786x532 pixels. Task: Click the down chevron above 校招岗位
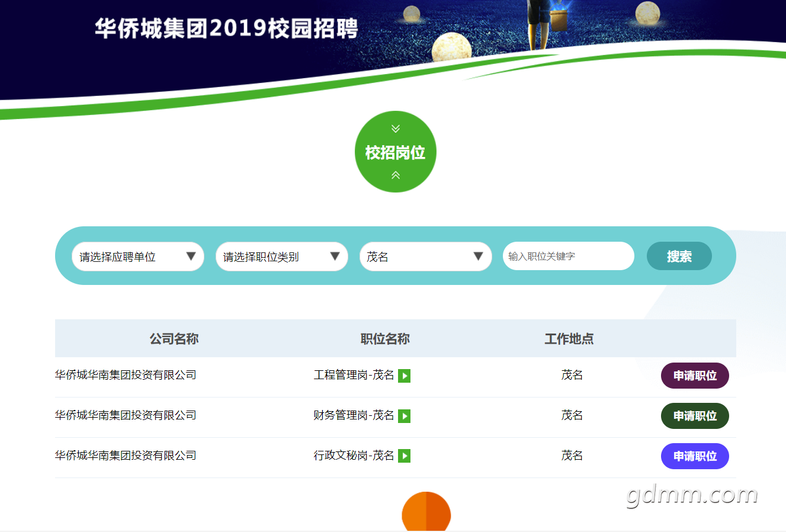pyautogui.click(x=396, y=129)
